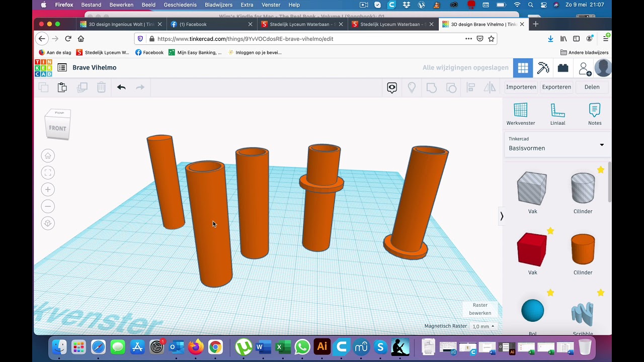The height and width of the screenshot is (362, 644).
Task: Click the fit-all-in-view button
Action: pyautogui.click(x=48, y=172)
